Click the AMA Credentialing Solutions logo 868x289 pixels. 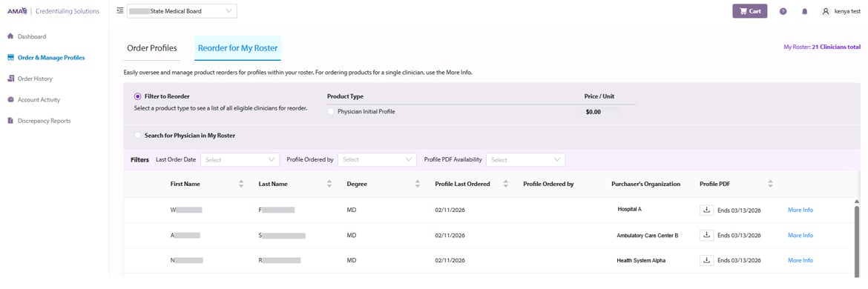click(53, 11)
